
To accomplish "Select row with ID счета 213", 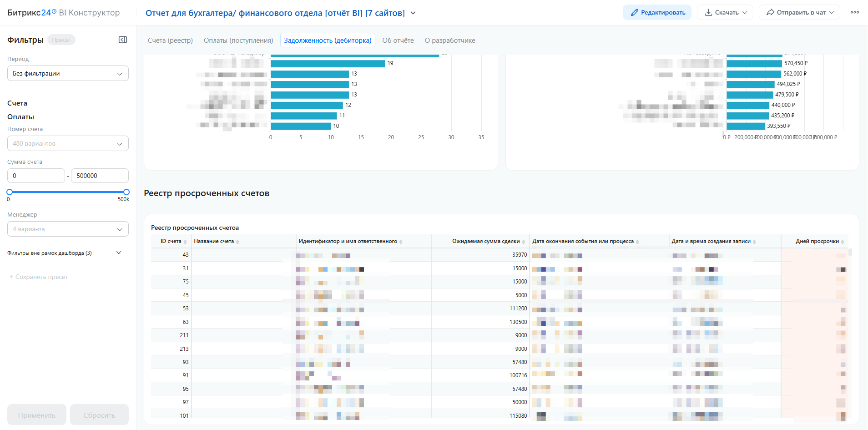I will coord(500,349).
